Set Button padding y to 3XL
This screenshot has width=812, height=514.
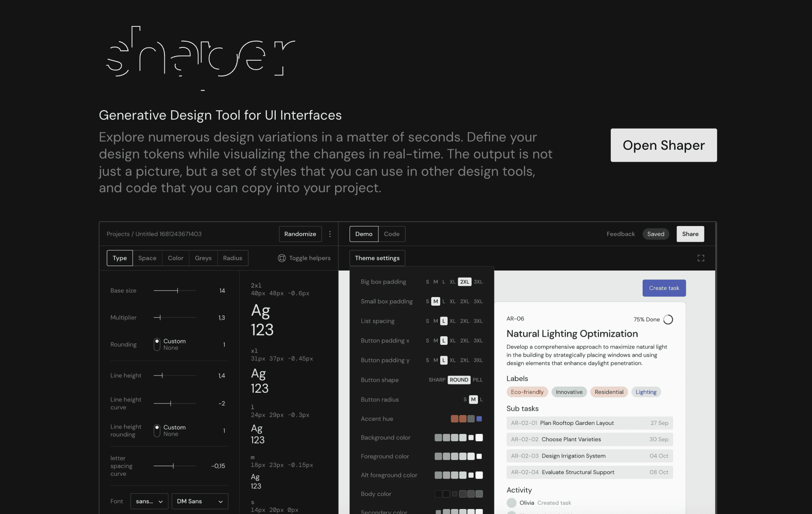pyautogui.click(x=478, y=360)
